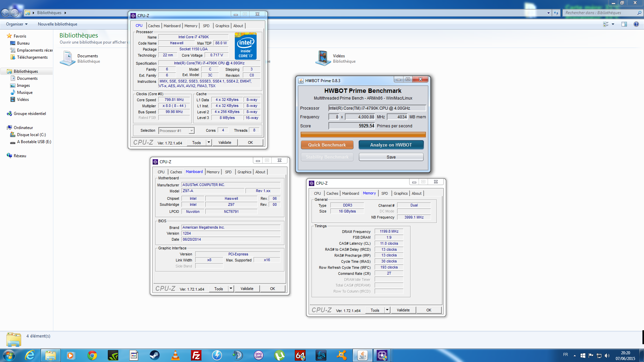Viewport: 644px width, 362px height.
Task: Open VLC media player from taskbar
Action: coord(175,355)
